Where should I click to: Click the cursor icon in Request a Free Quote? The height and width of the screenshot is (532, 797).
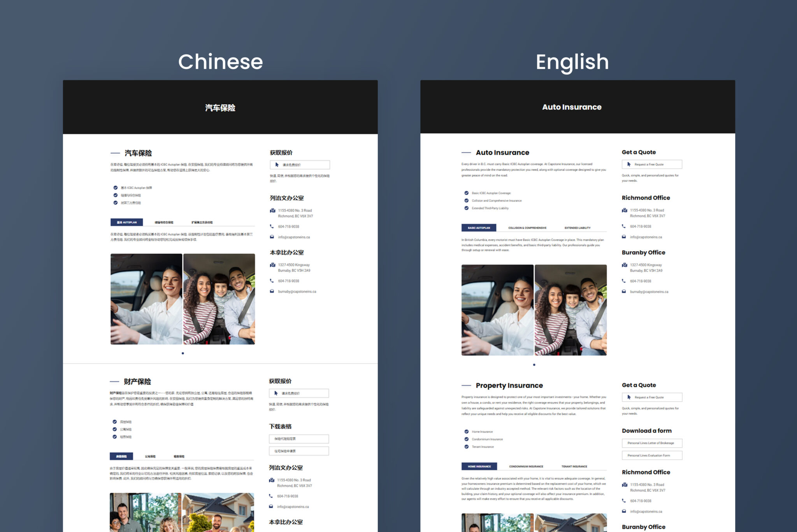pyautogui.click(x=629, y=164)
